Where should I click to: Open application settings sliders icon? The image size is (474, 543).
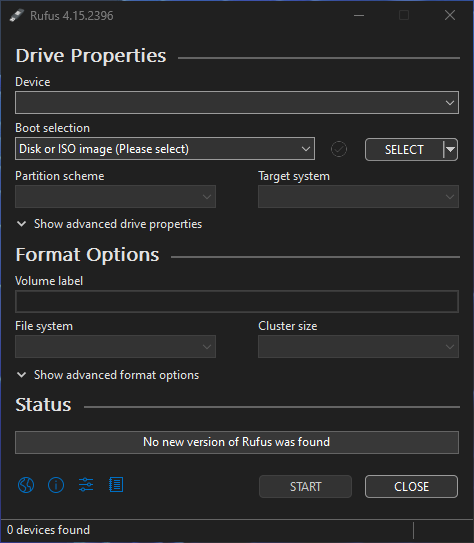pyautogui.click(x=86, y=485)
